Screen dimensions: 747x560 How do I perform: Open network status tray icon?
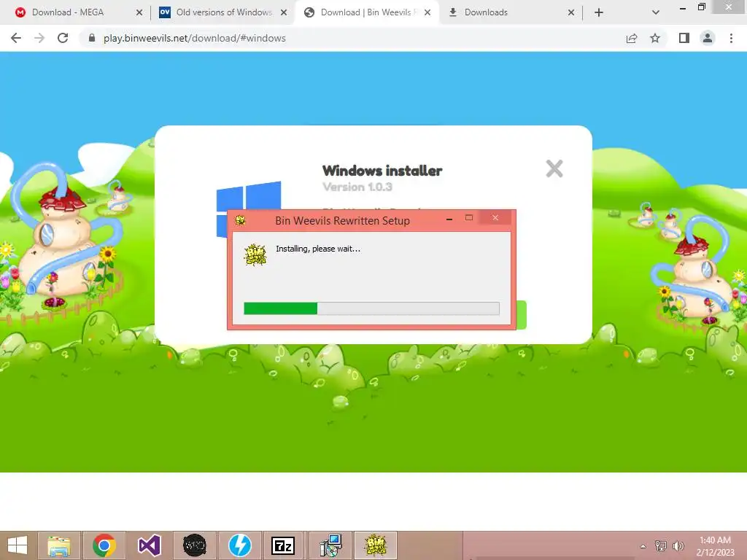[661, 545]
